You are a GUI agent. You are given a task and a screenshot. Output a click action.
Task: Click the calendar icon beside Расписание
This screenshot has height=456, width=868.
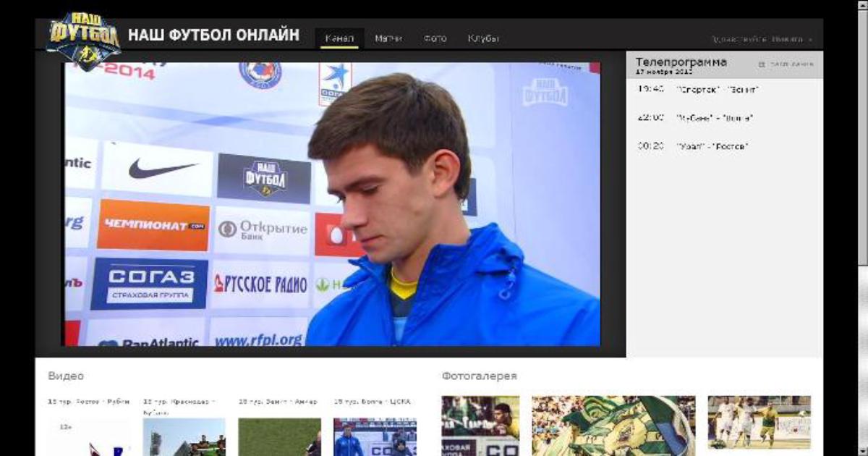click(762, 64)
